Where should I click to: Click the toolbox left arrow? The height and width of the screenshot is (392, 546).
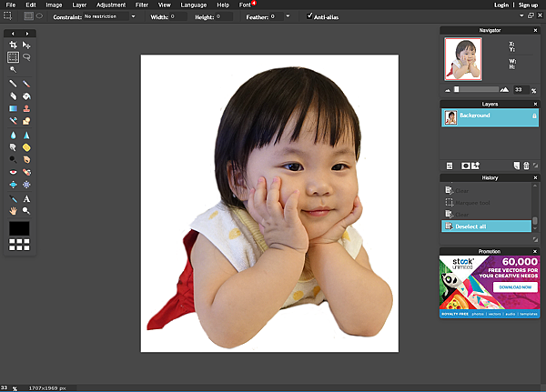[13, 34]
